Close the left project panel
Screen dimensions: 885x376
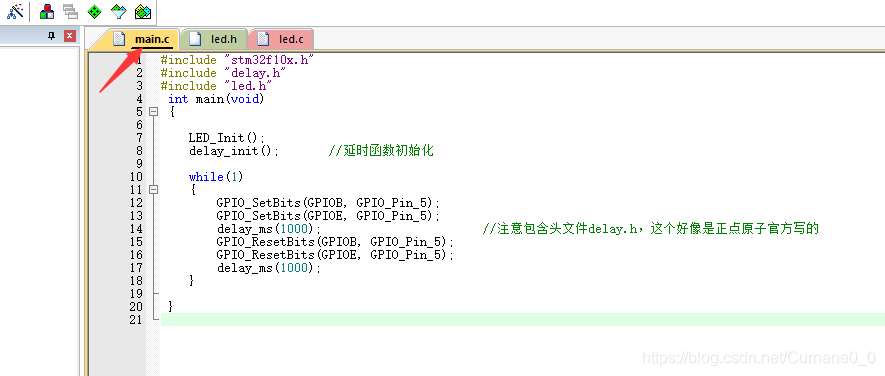[69, 36]
